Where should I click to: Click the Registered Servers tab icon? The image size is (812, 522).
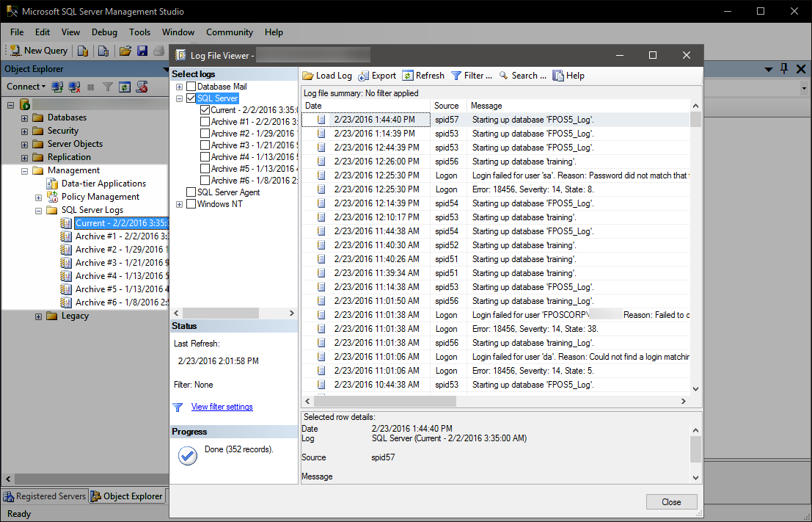[9, 496]
